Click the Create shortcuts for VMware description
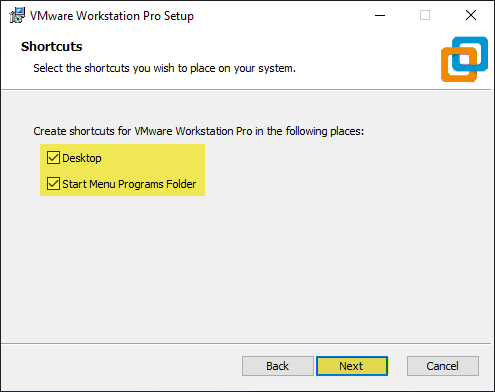The image size is (495, 392). [199, 131]
